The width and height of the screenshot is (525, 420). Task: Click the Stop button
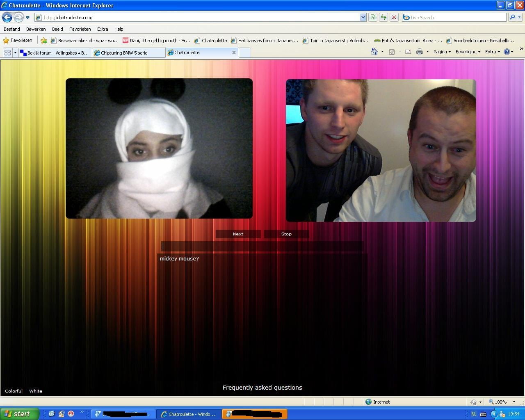[286, 234]
